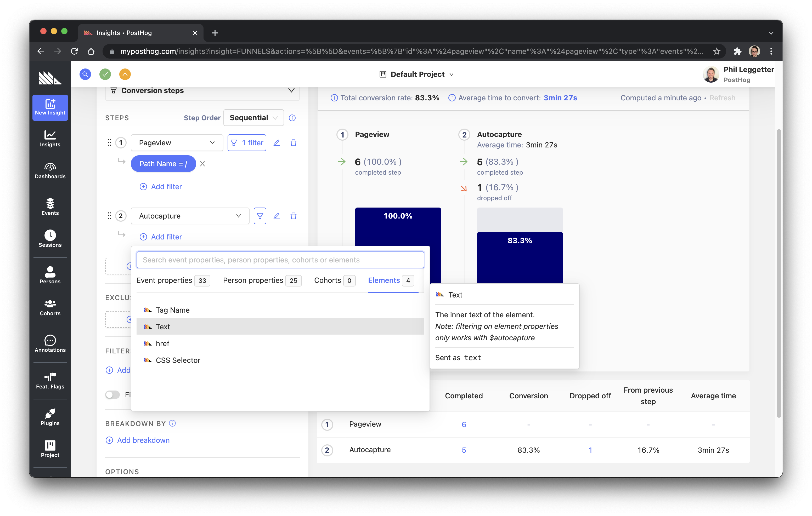Image resolution: width=812 pixels, height=516 pixels.
Task: Open the Insights section
Action: [50, 138]
